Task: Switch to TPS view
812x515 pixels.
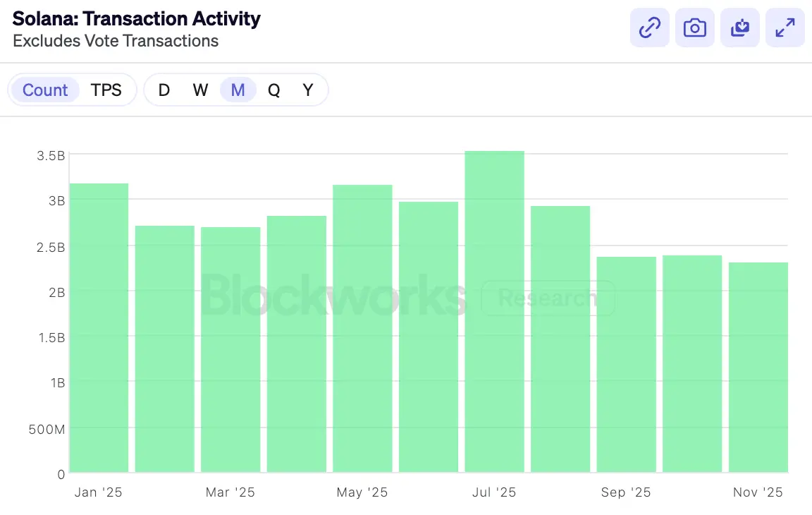Action: (x=106, y=90)
